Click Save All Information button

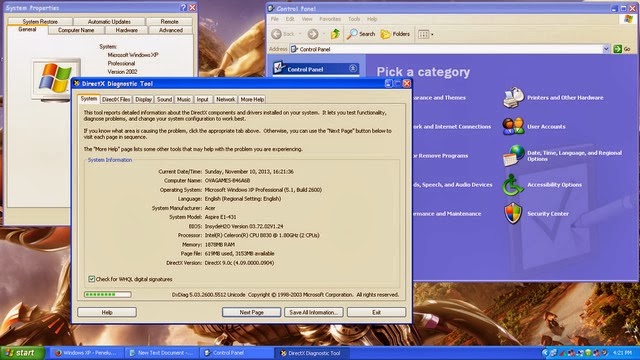(313, 312)
